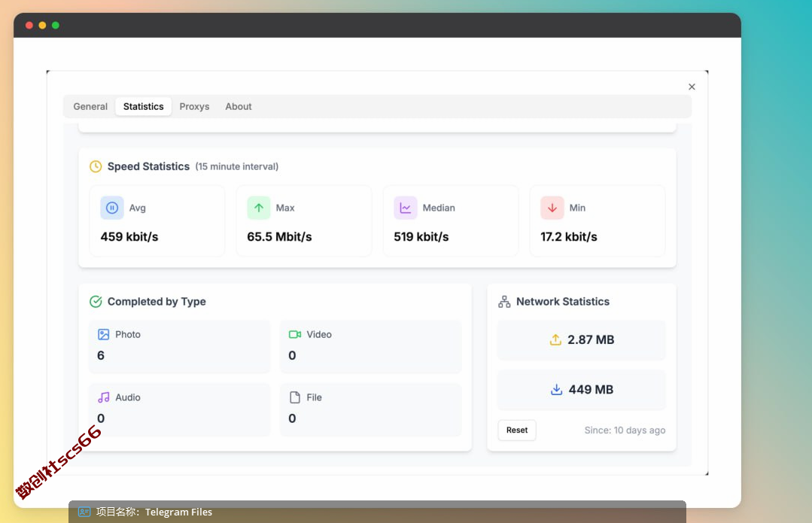
Task: Click the Completed by Type checkmark icon
Action: tap(96, 301)
